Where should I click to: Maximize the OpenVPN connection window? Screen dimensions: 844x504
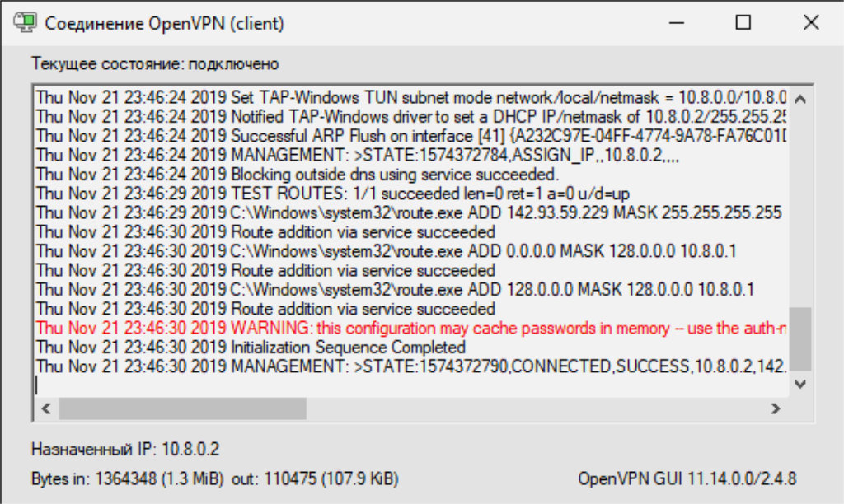click(x=743, y=23)
